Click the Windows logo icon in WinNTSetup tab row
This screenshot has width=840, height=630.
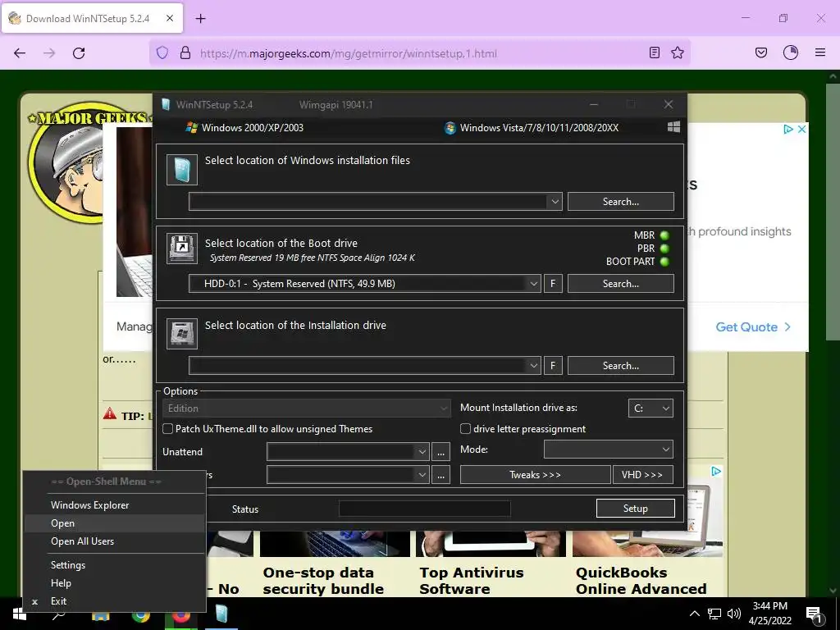pyautogui.click(x=674, y=127)
